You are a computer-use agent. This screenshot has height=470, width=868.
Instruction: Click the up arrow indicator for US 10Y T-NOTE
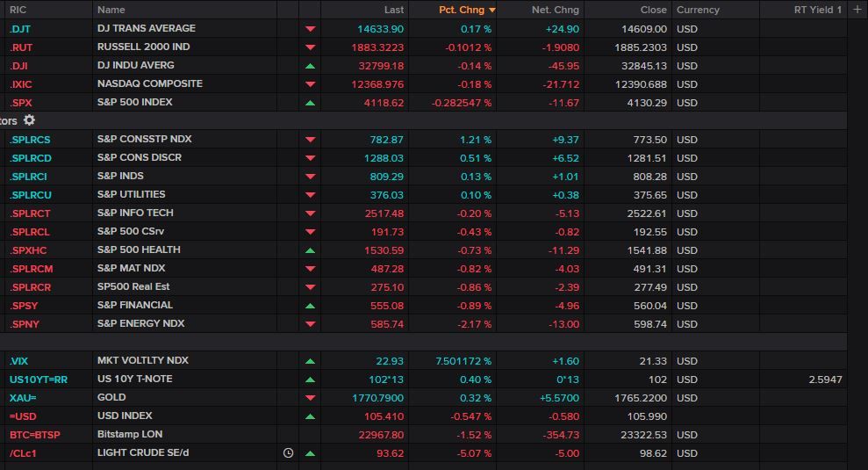pyautogui.click(x=310, y=380)
